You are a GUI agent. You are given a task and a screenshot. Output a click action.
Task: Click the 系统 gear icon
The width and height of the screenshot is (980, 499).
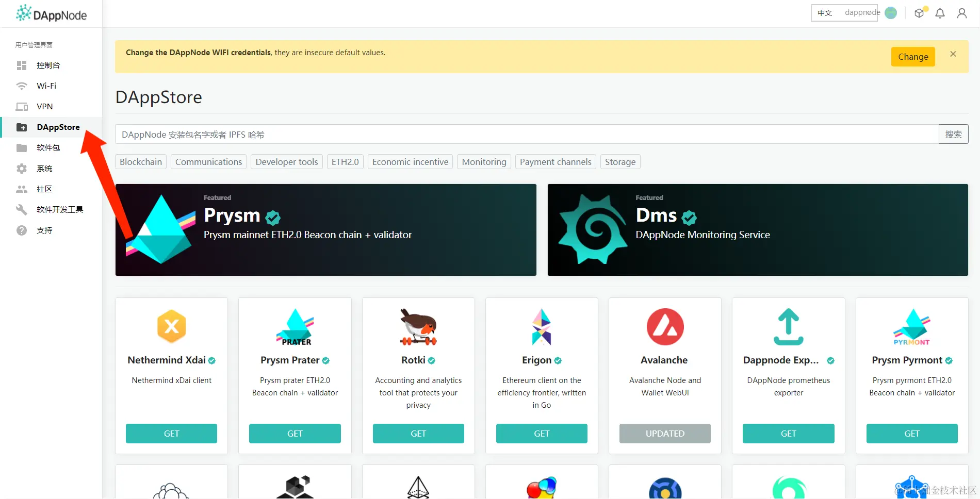pyautogui.click(x=22, y=169)
